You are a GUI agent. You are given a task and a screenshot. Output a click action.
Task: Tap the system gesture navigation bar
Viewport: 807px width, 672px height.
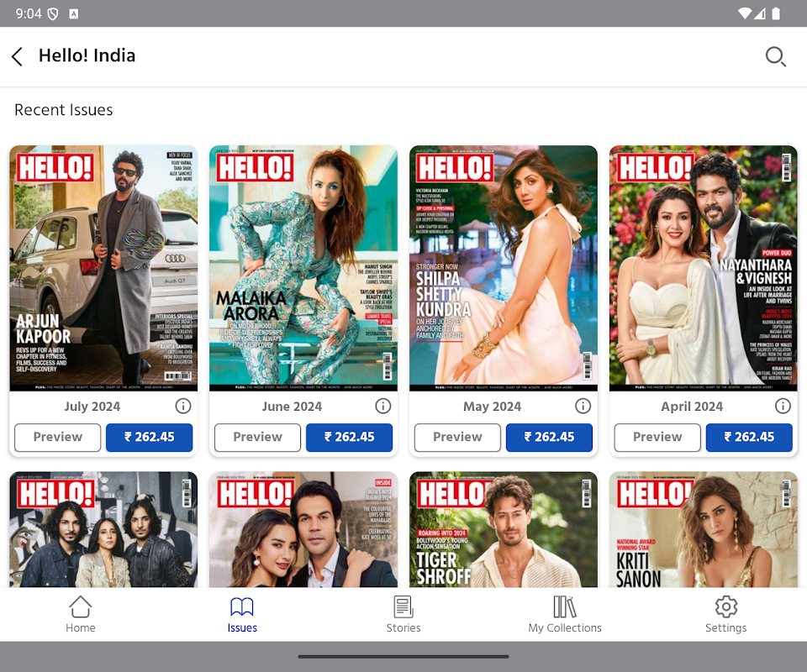coord(403,657)
